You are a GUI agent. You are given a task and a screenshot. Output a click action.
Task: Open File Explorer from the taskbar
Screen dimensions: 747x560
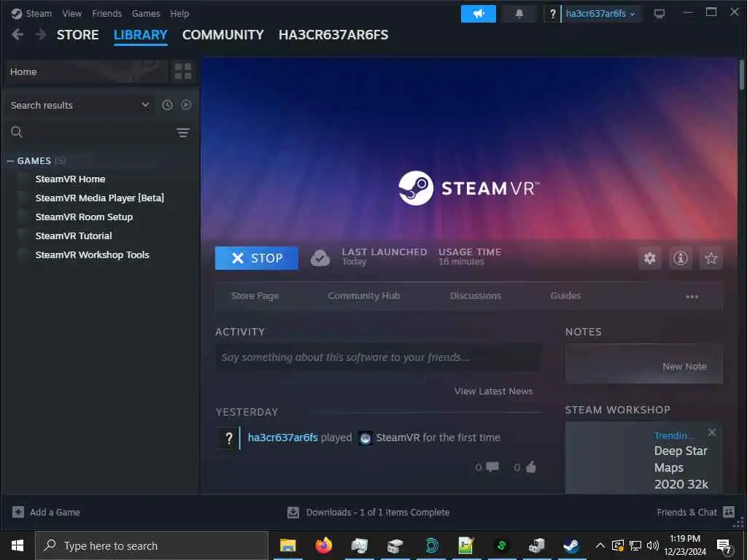(287, 545)
